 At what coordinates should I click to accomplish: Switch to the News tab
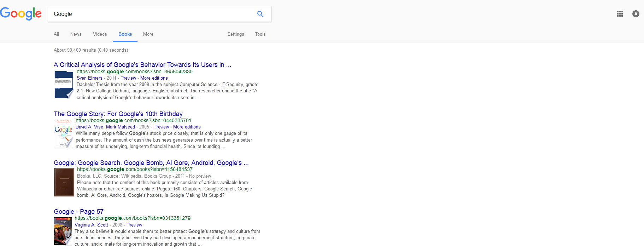coord(76,34)
